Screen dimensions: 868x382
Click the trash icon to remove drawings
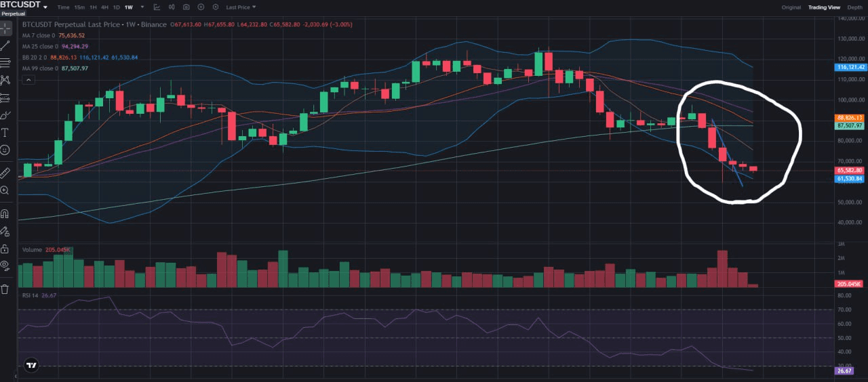click(x=5, y=289)
